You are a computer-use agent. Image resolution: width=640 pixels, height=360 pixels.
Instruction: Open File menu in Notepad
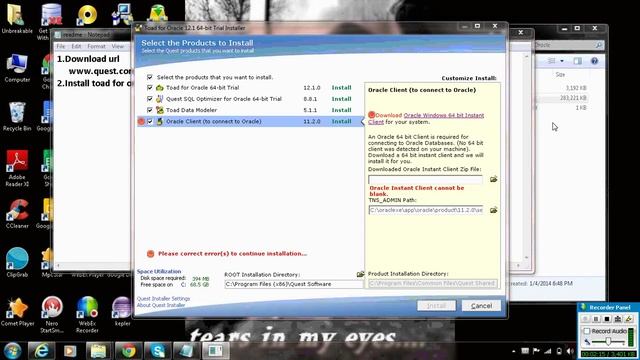click(x=60, y=47)
